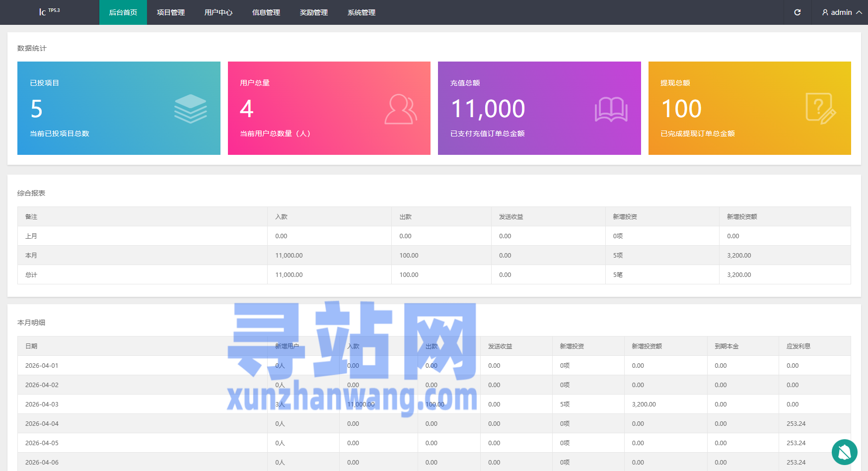Expand the admin account dropdown
868x471 pixels.
(x=843, y=12)
